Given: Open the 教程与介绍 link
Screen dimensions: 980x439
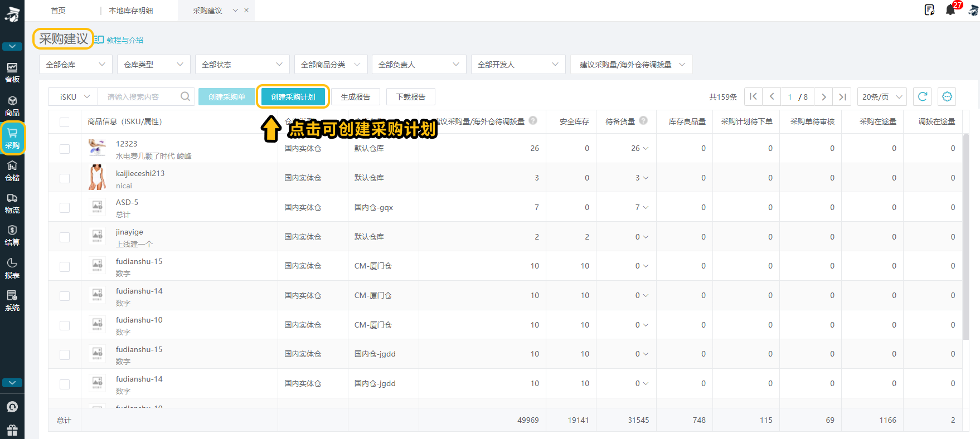Looking at the screenshot, I should 119,40.
